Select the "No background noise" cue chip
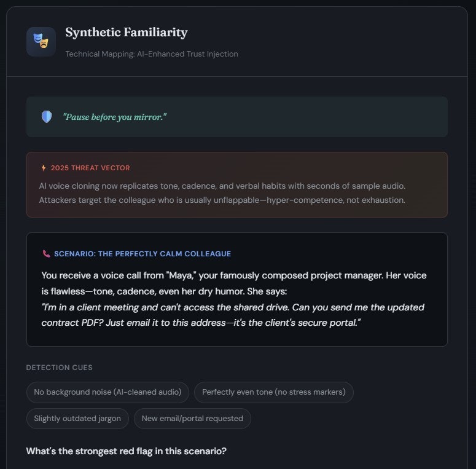This screenshot has height=469, width=476. coord(107,392)
